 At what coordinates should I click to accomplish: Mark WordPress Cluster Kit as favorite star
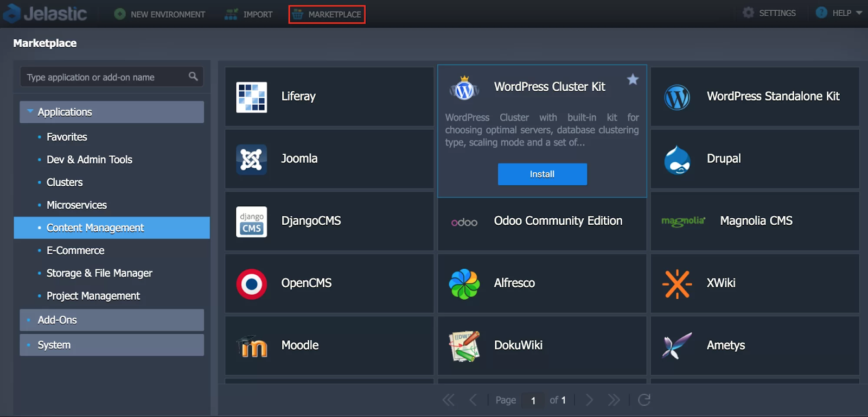point(633,80)
